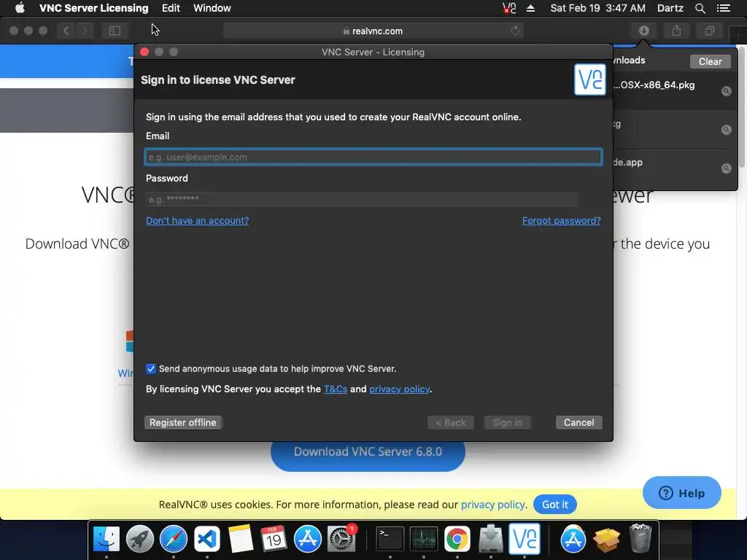Screen dimensions: 747x560
Task: Open Launchpad rocket in the dock
Action: (139, 539)
